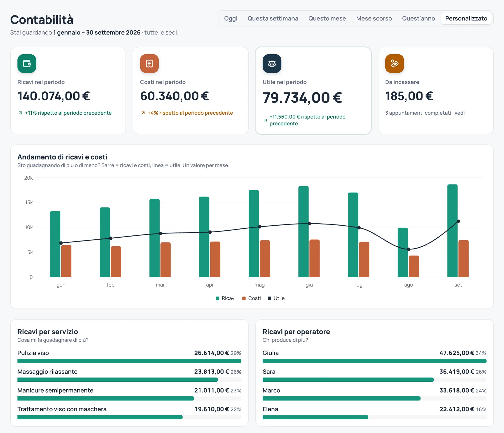Click the 'Manicure semipermanente' service row label

55,390
